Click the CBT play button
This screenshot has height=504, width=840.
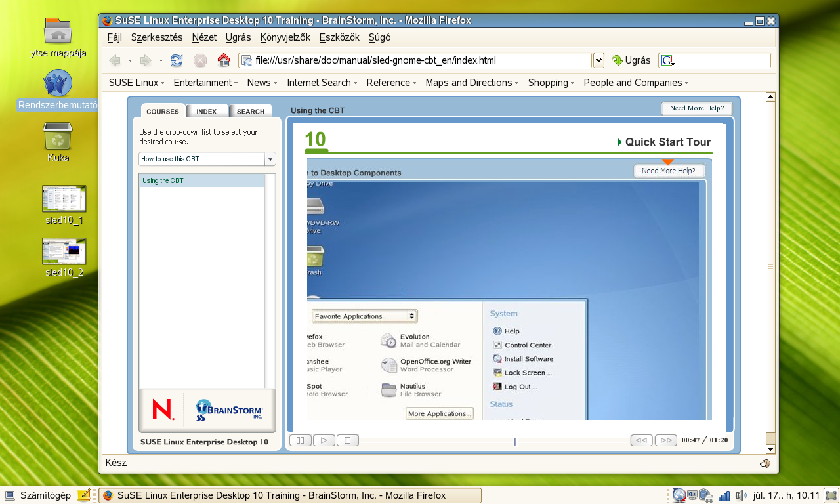[324, 440]
